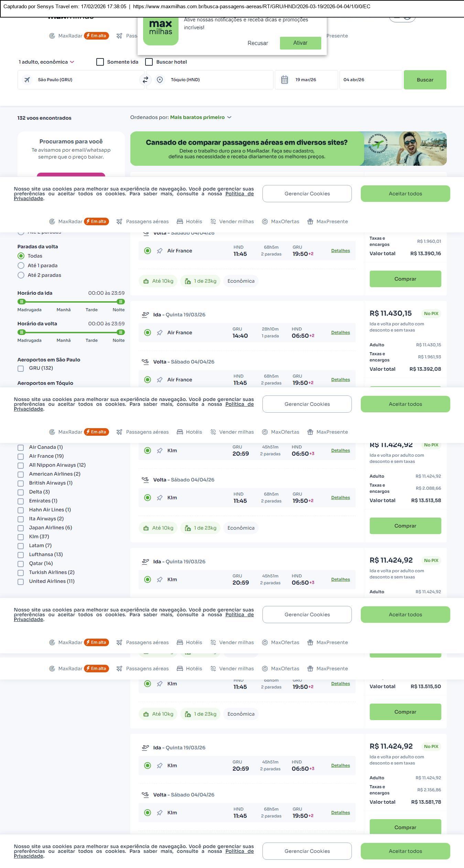Pin the Air France 14:40 outbound flight
Viewport: 464px width, 868px height.
click(160, 333)
